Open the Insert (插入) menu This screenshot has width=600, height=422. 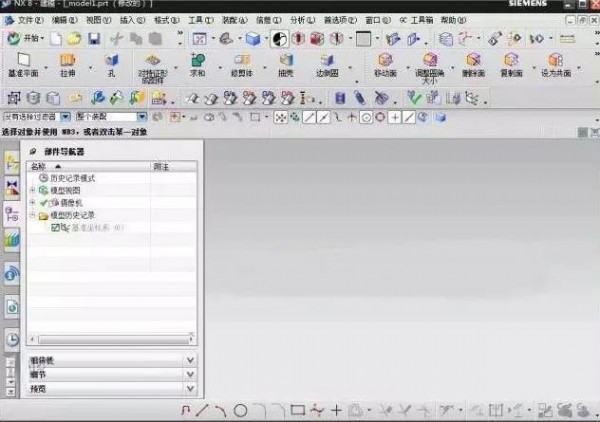pyautogui.click(x=132, y=20)
